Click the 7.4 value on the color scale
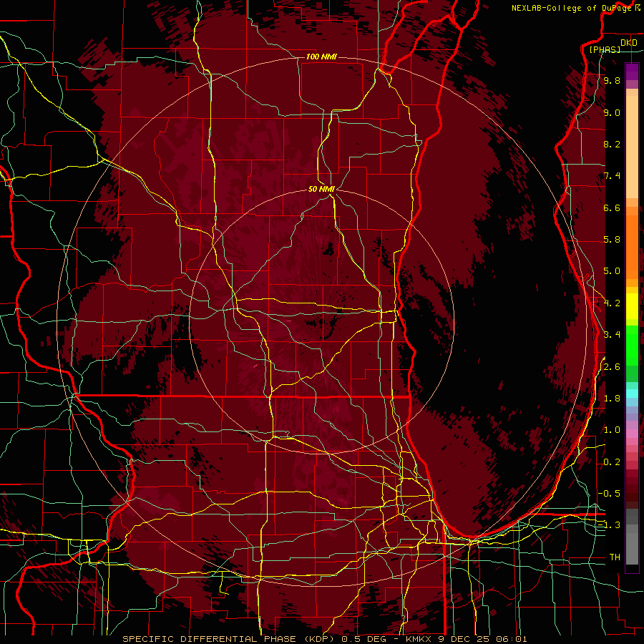Screen dimensions: 644x644 pos(612,176)
